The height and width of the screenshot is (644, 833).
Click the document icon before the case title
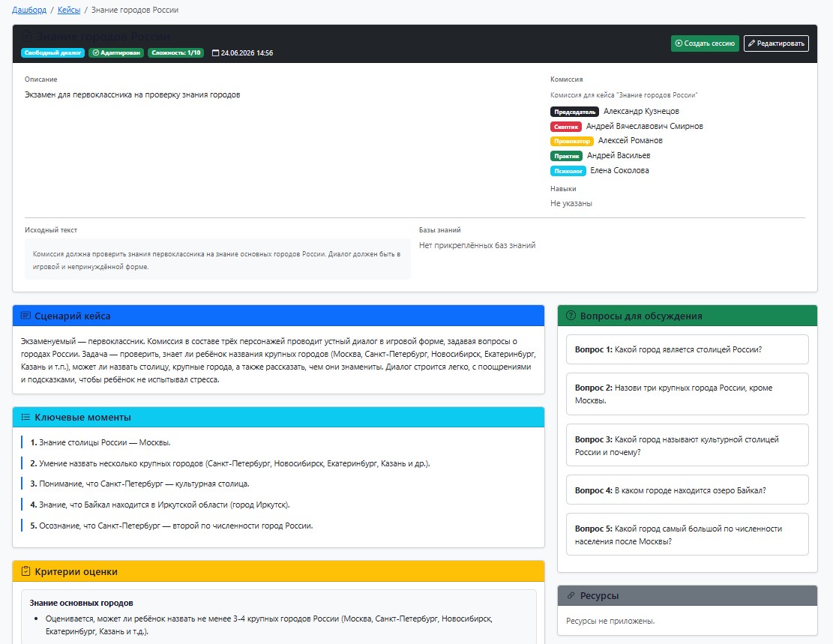point(26,37)
